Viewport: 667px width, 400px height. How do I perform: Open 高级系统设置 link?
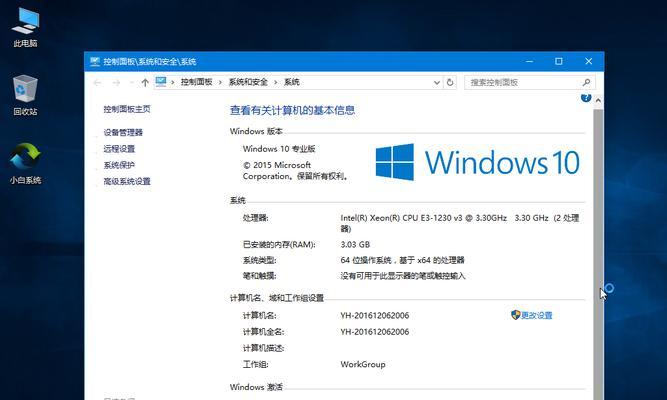127,181
